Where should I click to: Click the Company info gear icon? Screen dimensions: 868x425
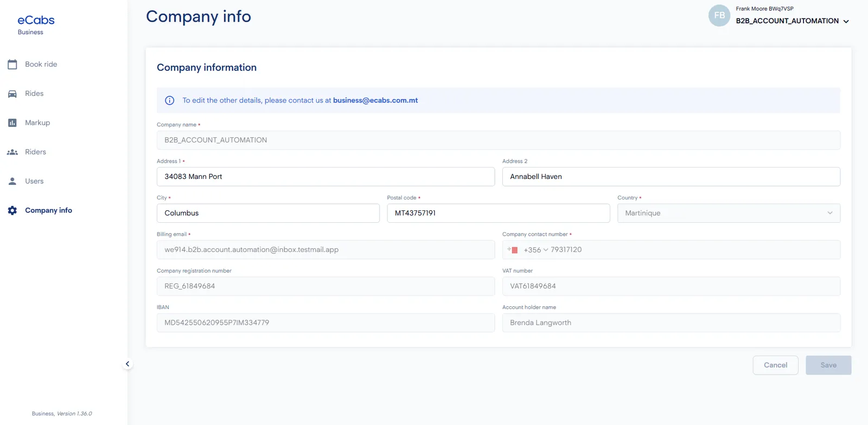tap(12, 210)
